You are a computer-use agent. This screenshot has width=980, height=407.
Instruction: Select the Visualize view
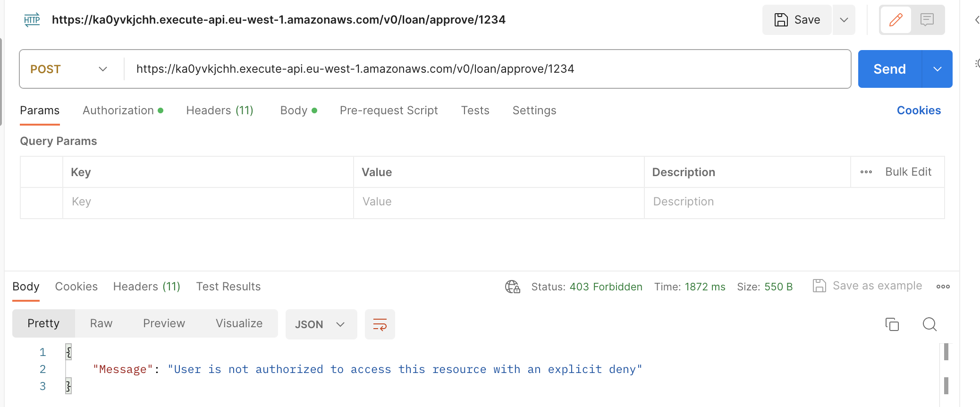(239, 323)
